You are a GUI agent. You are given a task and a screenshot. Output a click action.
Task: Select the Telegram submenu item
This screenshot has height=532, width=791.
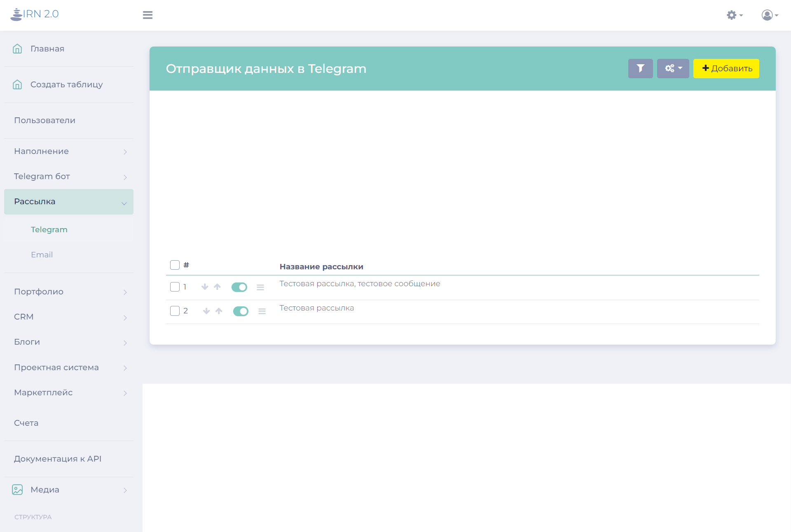click(49, 229)
